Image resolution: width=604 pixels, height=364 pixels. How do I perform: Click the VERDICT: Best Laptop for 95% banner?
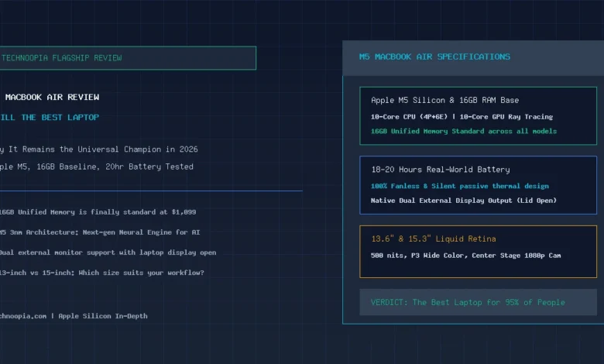[x=478, y=302]
